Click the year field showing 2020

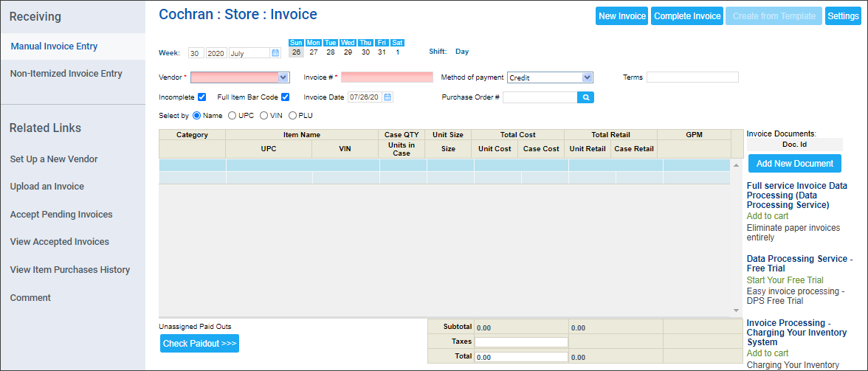[x=216, y=53]
